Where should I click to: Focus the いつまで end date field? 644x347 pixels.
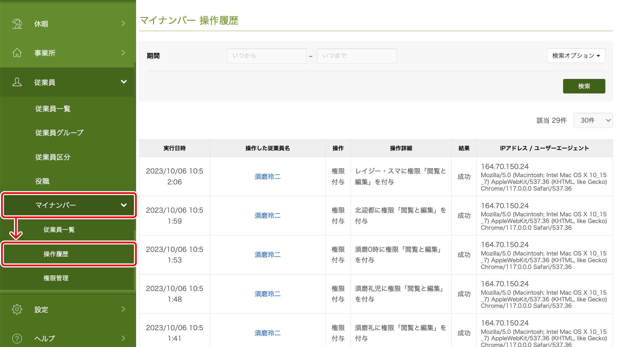pyautogui.click(x=357, y=56)
